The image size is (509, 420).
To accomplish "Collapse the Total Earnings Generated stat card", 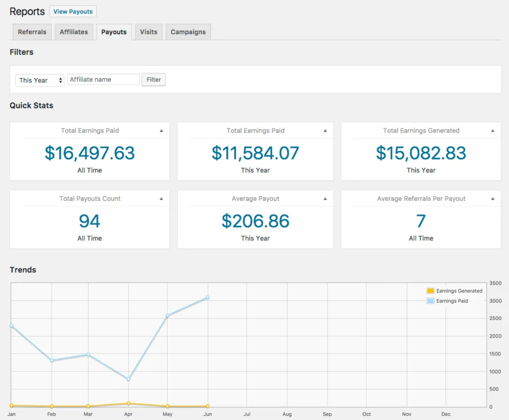I will click(x=493, y=131).
